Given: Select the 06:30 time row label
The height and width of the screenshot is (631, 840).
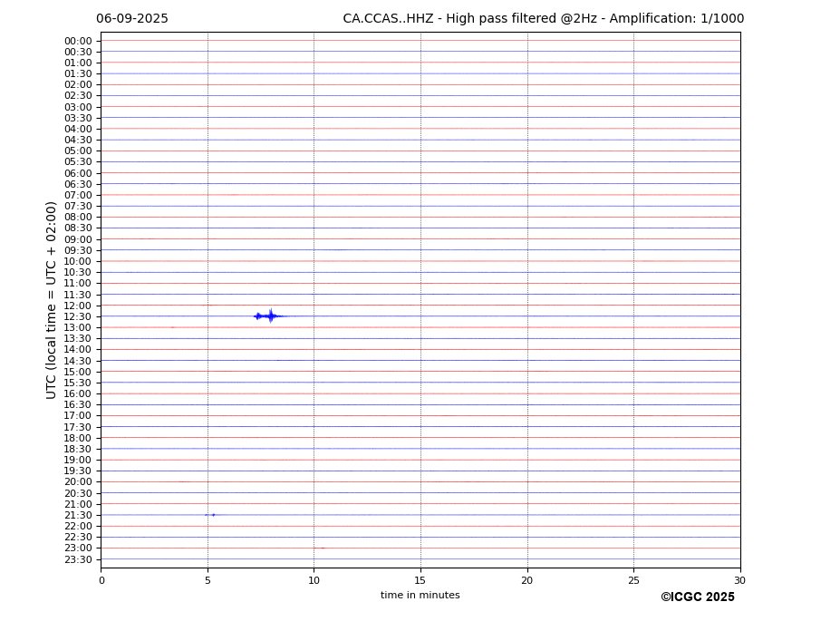Looking at the screenshot, I should 78,184.
